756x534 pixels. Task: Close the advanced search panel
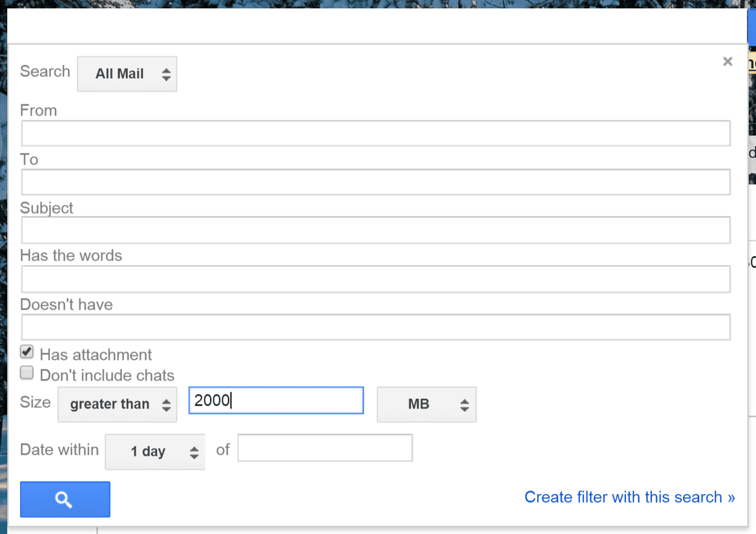[x=728, y=61]
